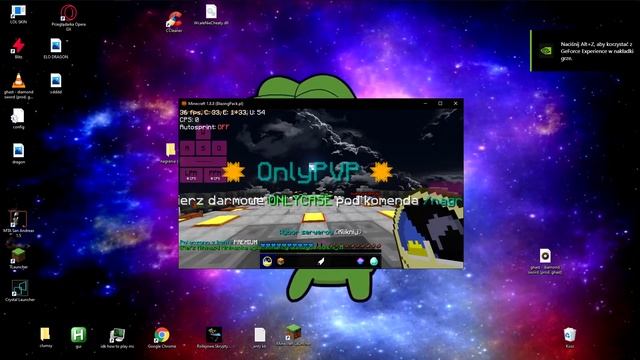640x360 pixels.
Task: Click the CPS: 0 counter text
Action: (189, 120)
